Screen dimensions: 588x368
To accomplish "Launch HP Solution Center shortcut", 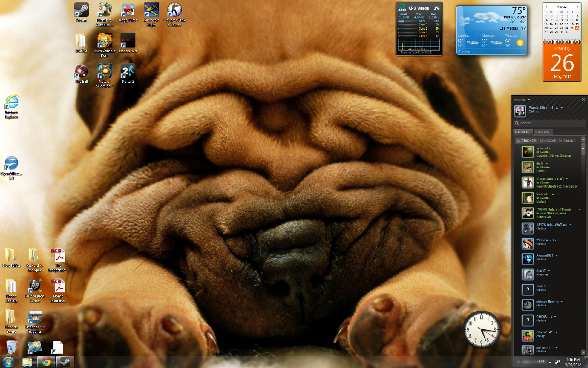I will [35, 291].
